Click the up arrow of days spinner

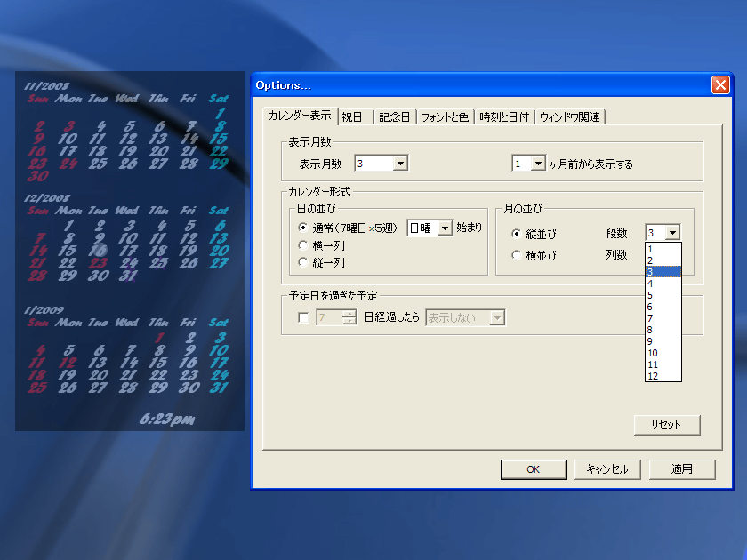click(349, 314)
